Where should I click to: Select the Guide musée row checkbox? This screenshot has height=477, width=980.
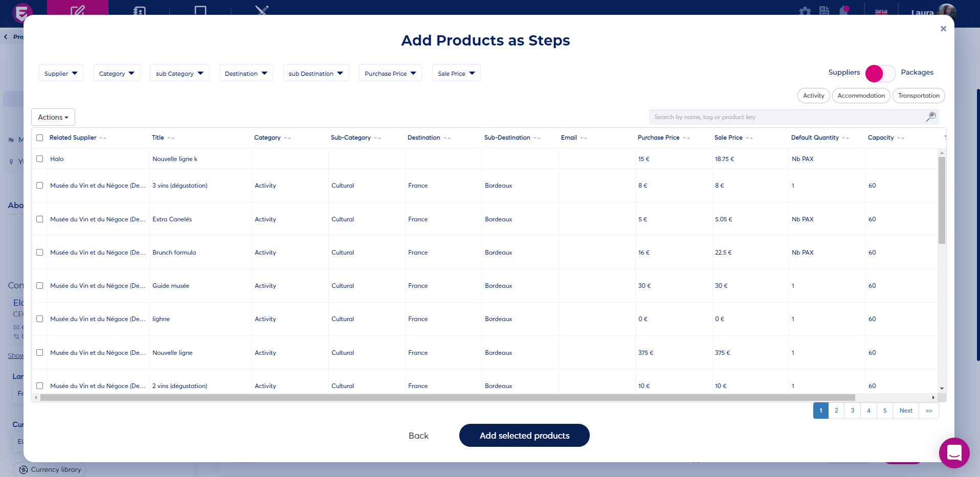(39, 285)
